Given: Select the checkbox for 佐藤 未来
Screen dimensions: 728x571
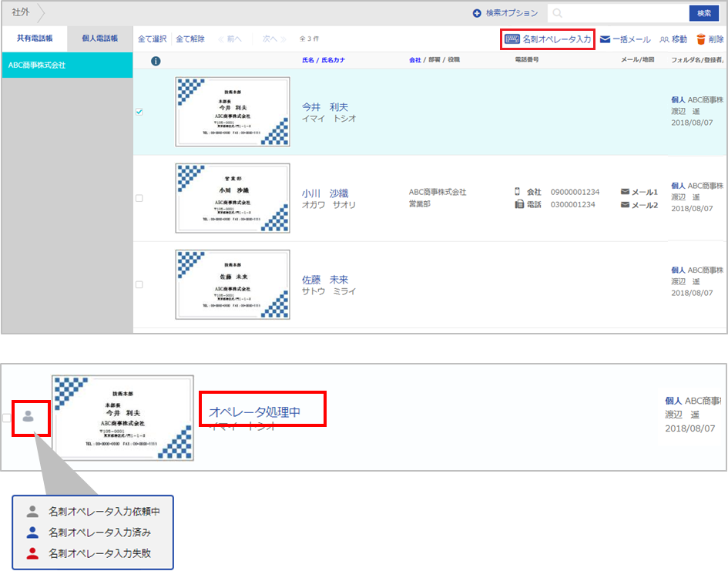Looking at the screenshot, I should (139, 284).
